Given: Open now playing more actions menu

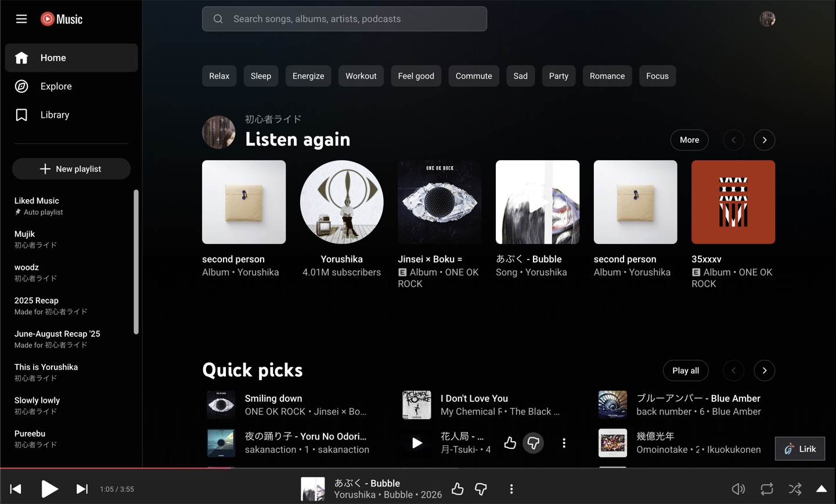Looking at the screenshot, I should pos(511,489).
